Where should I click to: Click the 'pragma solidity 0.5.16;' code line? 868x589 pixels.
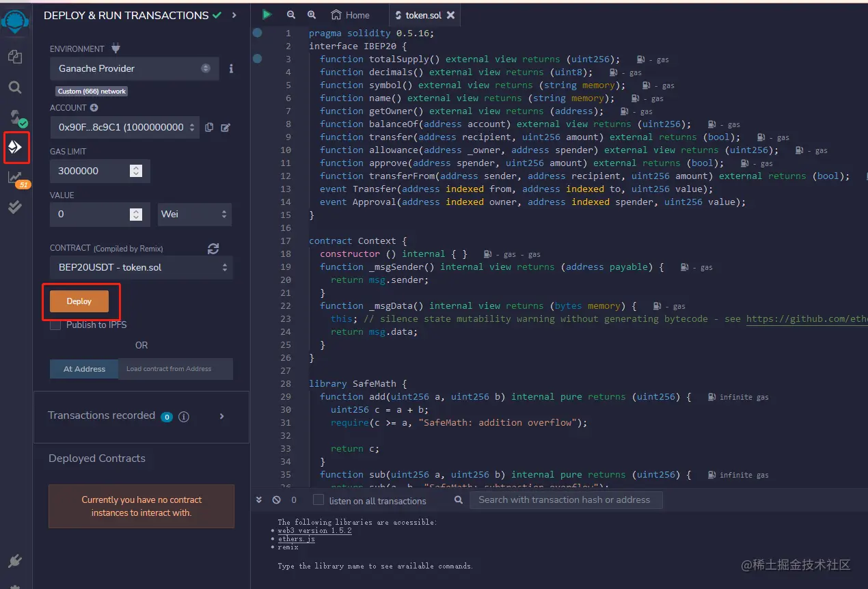[x=371, y=33]
